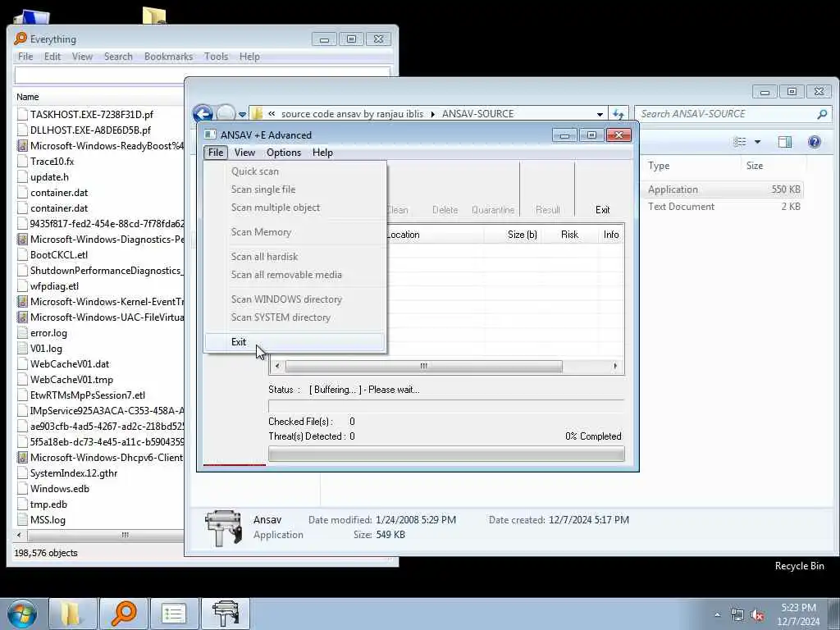Click the Result toolbar button
The width and height of the screenshot is (840, 630).
click(x=547, y=209)
